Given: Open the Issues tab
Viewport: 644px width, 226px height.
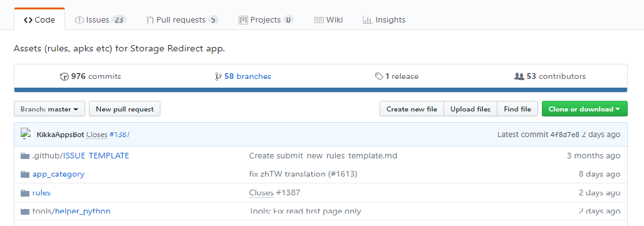Looking at the screenshot, I should [x=101, y=19].
